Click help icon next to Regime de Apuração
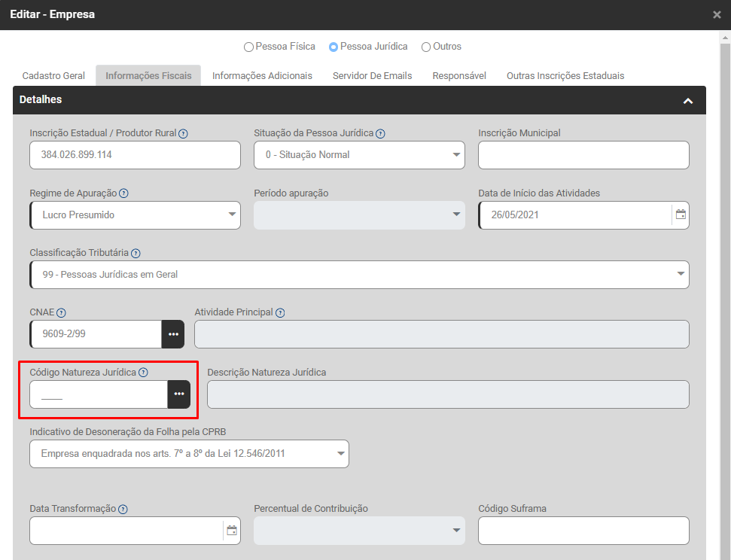Image resolution: width=731 pixels, height=560 pixels. [x=123, y=193]
